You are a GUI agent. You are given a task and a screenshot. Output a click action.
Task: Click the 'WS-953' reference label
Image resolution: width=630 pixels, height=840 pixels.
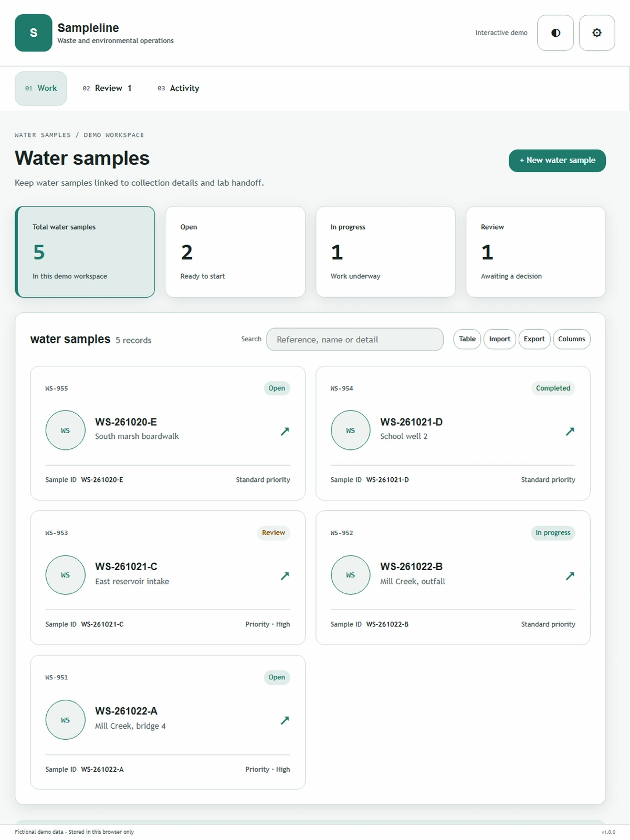(x=57, y=533)
